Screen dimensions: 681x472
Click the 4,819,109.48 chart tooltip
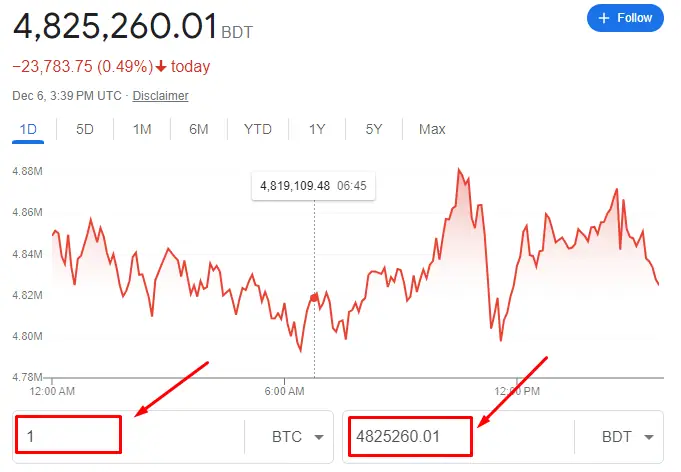[x=314, y=186]
